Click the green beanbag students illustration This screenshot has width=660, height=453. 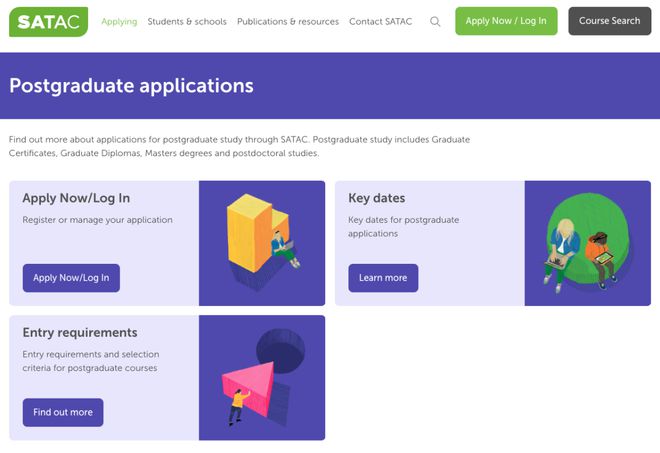[588, 243]
